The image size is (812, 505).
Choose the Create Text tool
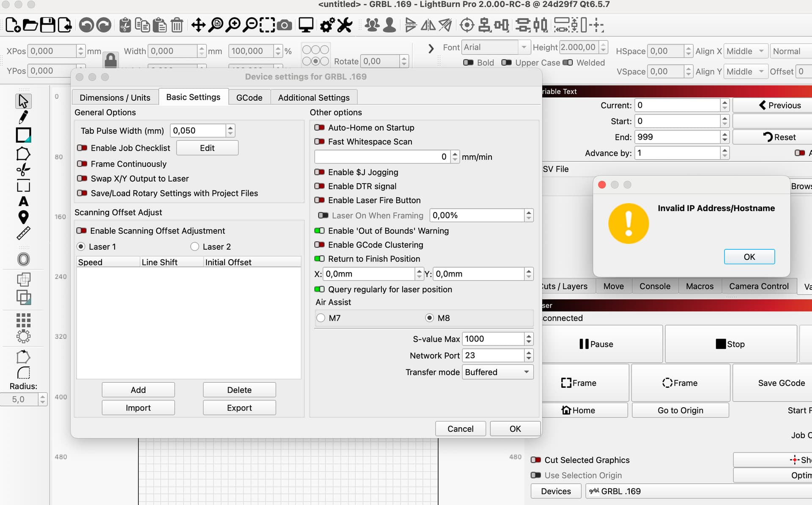(23, 201)
